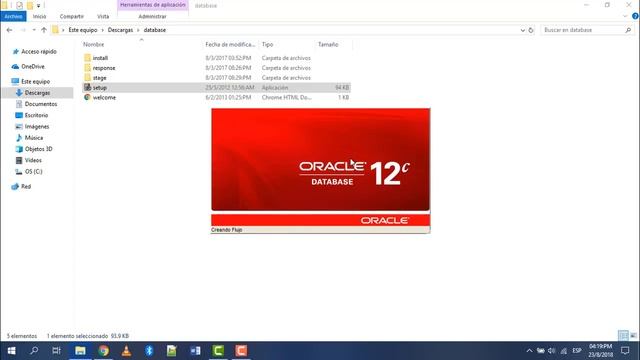The image size is (640, 360).
Task: Open VLC media player from taskbar
Action: tap(127, 351)
